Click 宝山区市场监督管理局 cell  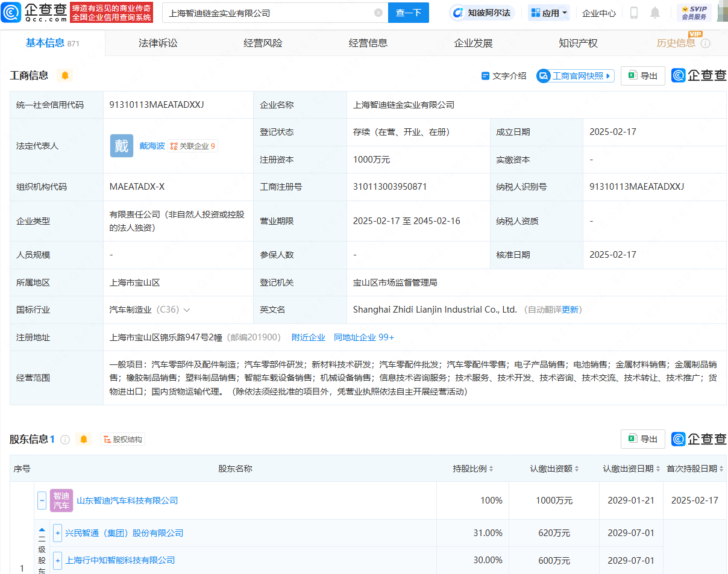click(395, 282)
